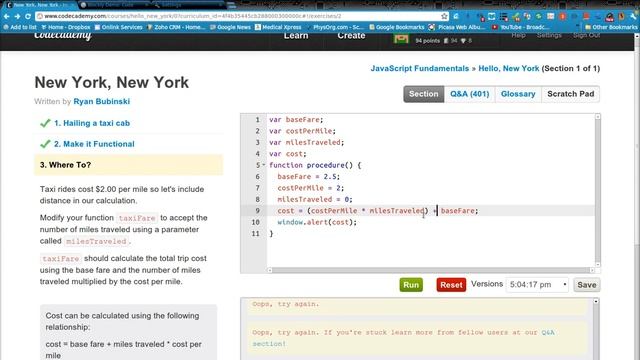
Task: Select the '3. Where To?' exercise header
Action: 129,165
